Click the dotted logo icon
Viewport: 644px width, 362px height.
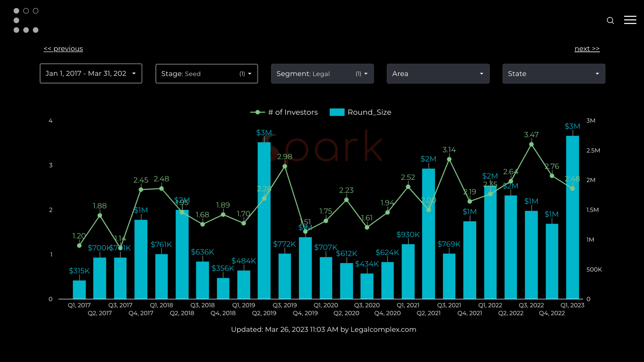pyautogui.click(x=26, y=20)
